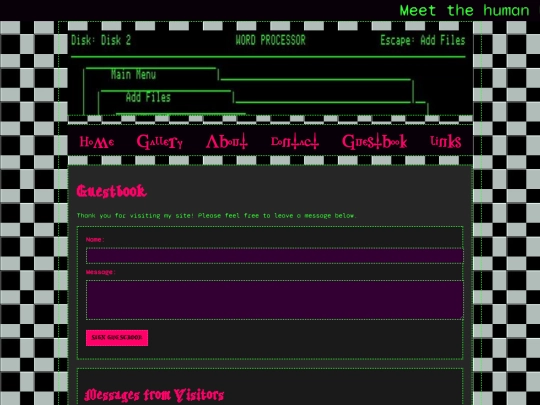Go to the Gallery page
The width and height of the screenshot is (540, 405).
[x=160, y=142]
